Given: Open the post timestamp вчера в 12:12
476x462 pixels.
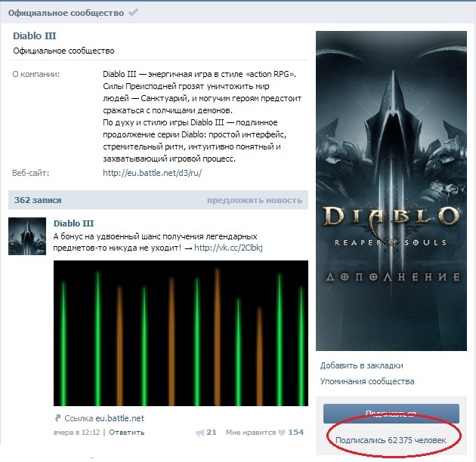Looking at the screenshot, I should [77, 433].
